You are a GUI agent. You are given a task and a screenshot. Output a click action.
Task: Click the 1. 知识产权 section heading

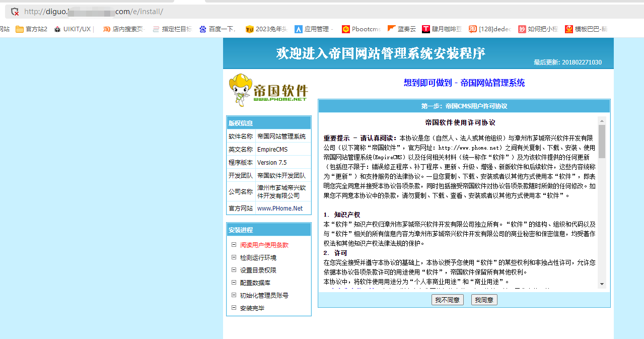(342, 215)
